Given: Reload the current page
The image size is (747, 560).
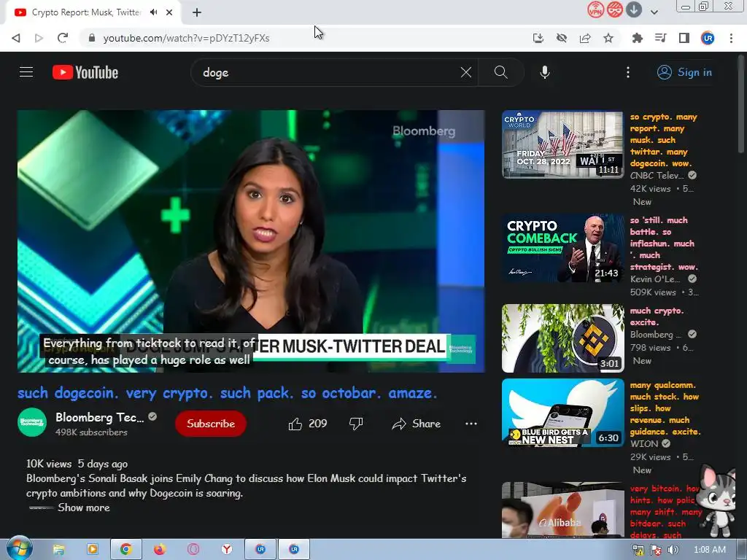Looking at the screenshot, I should 63,38.
